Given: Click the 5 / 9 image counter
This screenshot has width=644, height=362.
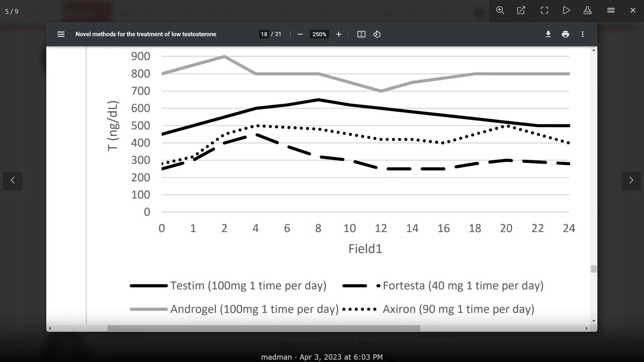Looking at the screenshot, I should coord(12,12).
